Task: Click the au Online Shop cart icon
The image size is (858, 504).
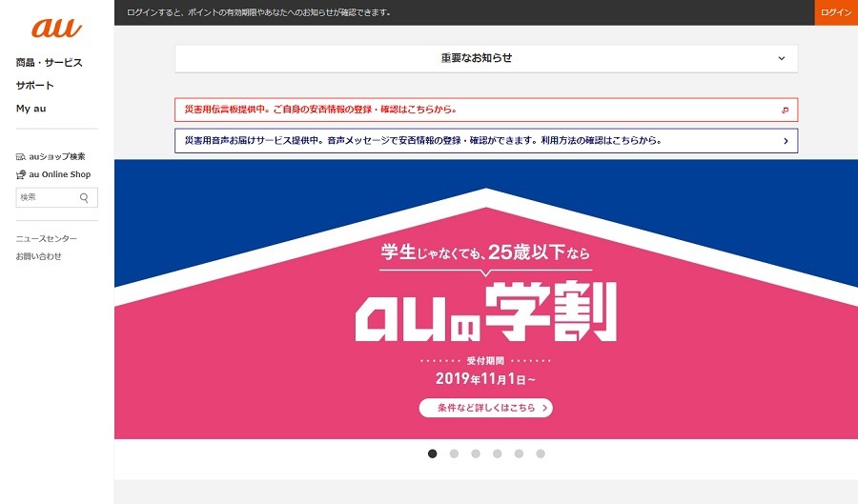Action: [21, 174]
